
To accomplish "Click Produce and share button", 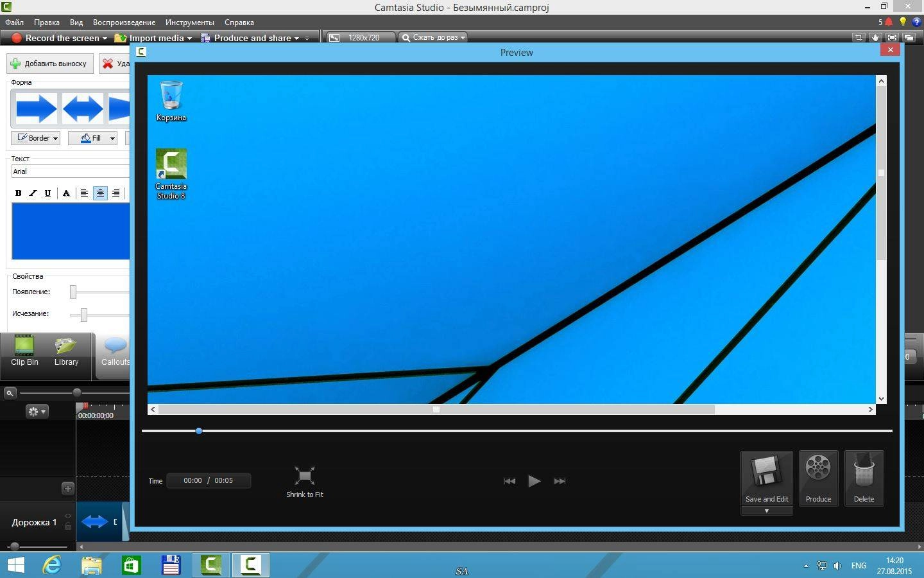I will pos(246,38).
